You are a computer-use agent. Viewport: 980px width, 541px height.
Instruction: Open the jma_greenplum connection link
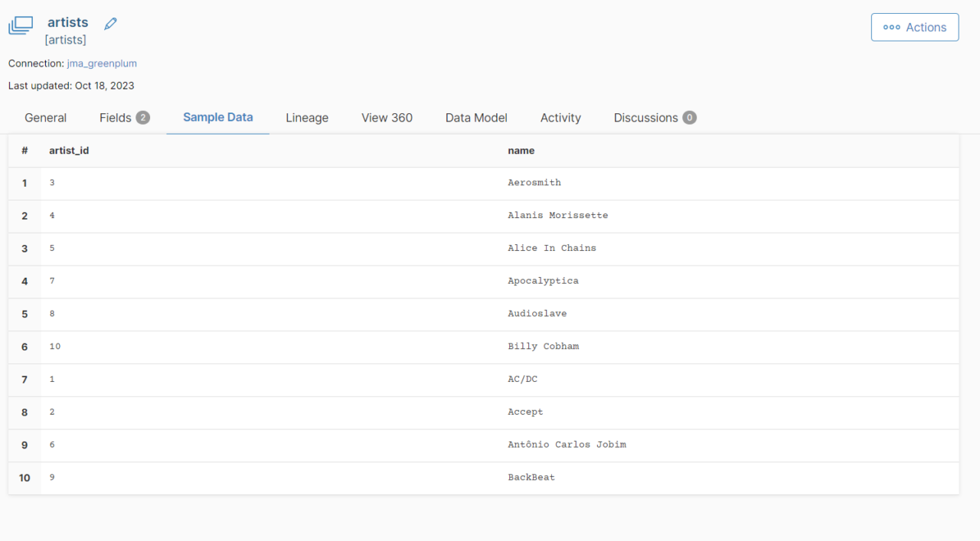point(102,64)
